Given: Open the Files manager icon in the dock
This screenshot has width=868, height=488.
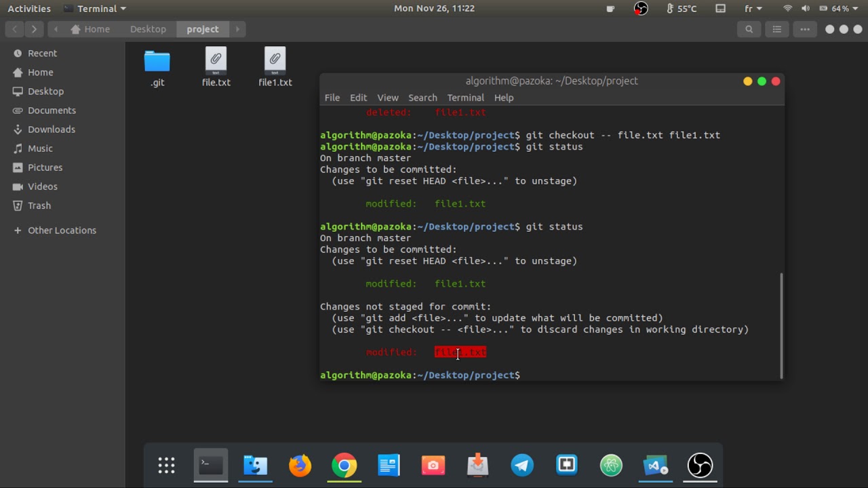Looking at the screenshot, I should point(256,465).
